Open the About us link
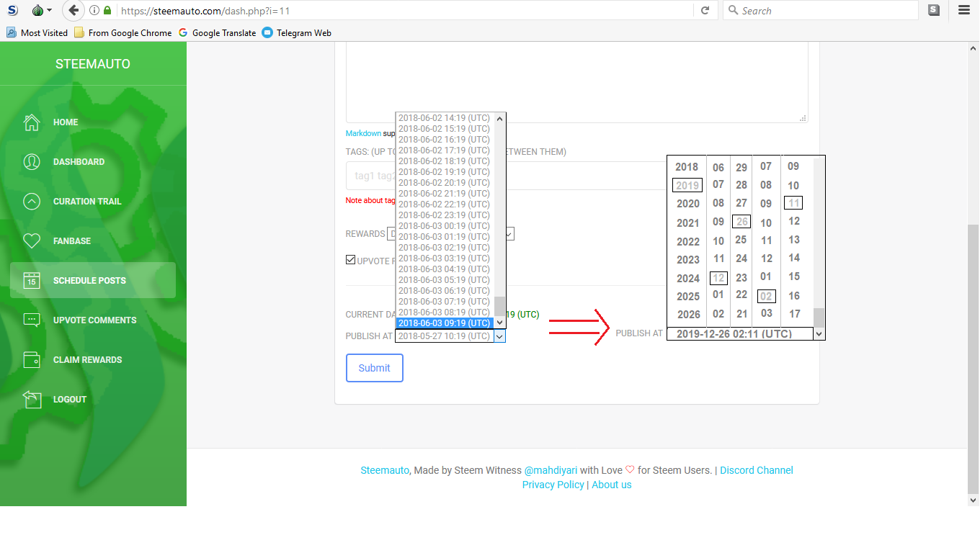This screenshot has width=980, height=553. click(612, 485)
